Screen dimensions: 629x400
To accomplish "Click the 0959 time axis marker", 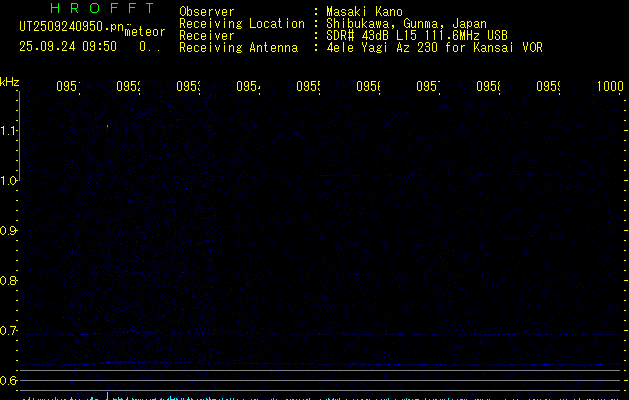I will (x=548, y=86).
